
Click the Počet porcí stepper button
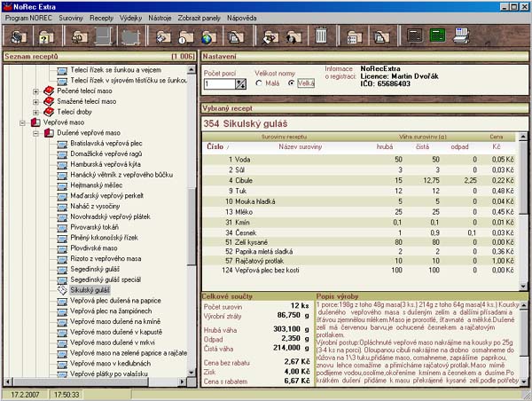(x=240, y=83)
